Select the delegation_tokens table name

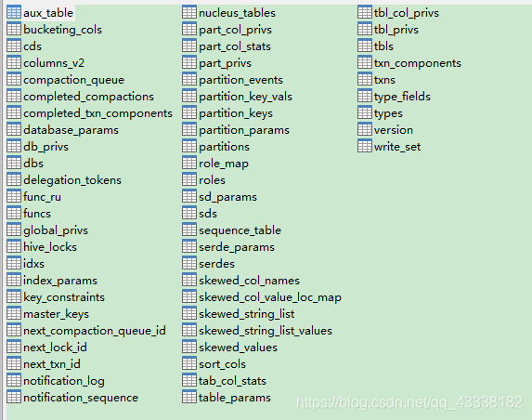(x=72, y=180)
